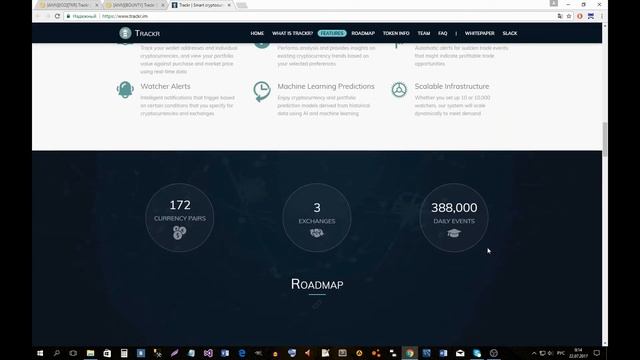Click the translate page icon in address bar
Image resolution: width=640 pixels, height=360 pixels.
560,16
